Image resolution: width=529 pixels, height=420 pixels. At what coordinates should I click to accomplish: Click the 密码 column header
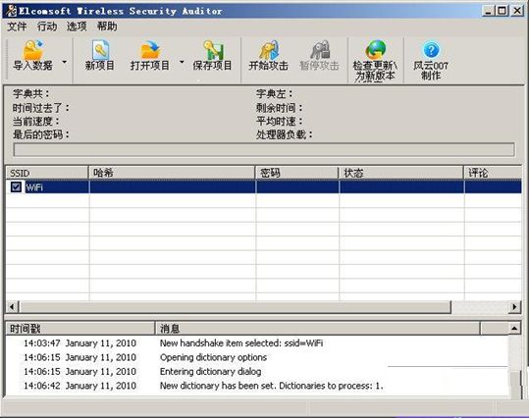[x=296, y=173]
